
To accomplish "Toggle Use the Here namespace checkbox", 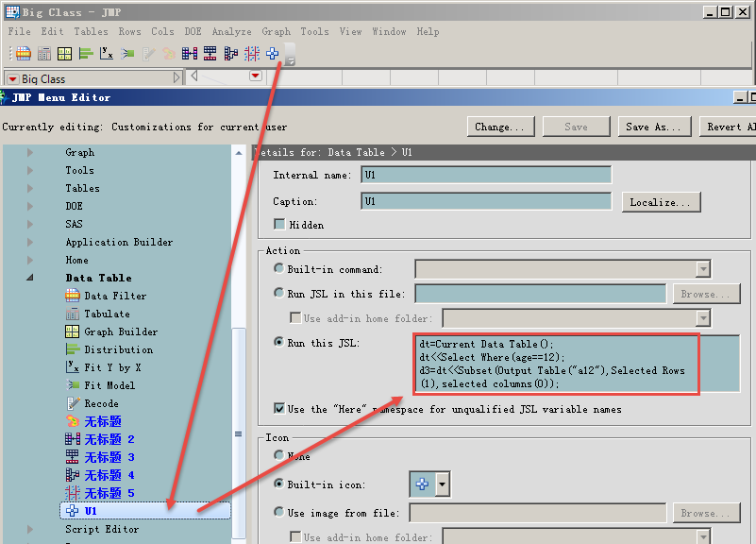I will pyautogui.click(x=278, y=409).
